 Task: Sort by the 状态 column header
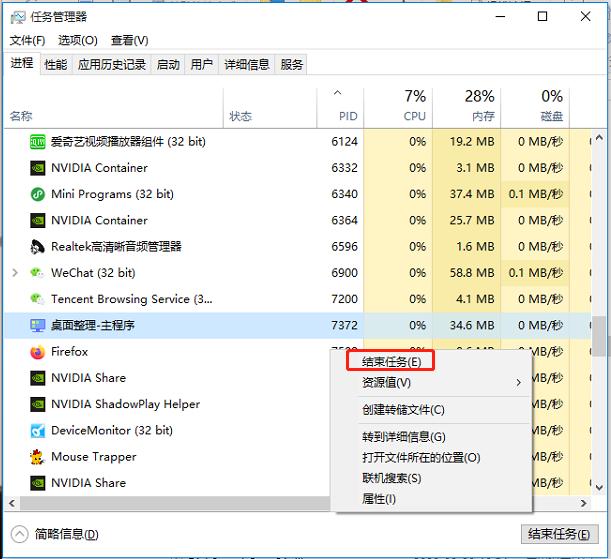(x=240, y=116)
